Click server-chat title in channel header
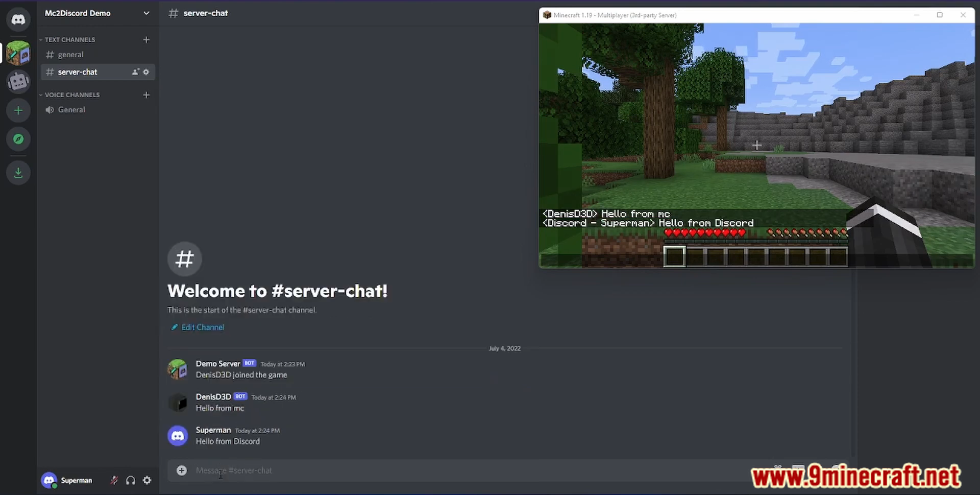 pos(206,13)
